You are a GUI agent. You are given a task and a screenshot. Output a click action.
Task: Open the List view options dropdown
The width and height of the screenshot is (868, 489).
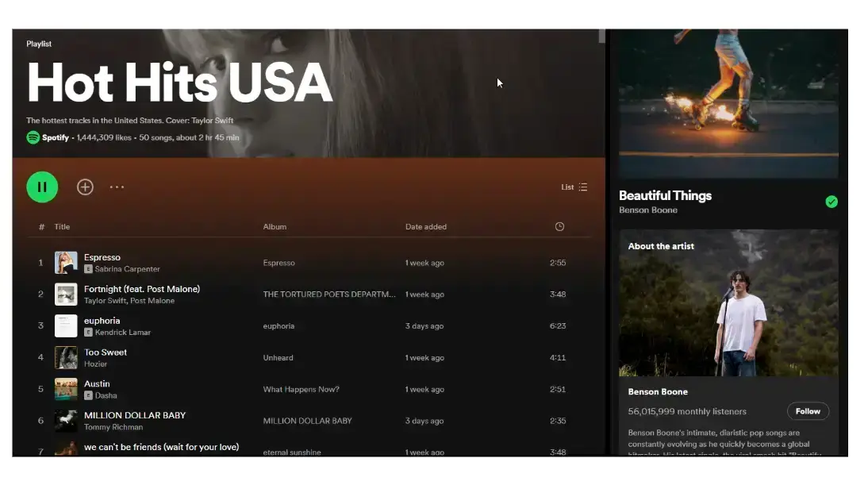point(574,187)
